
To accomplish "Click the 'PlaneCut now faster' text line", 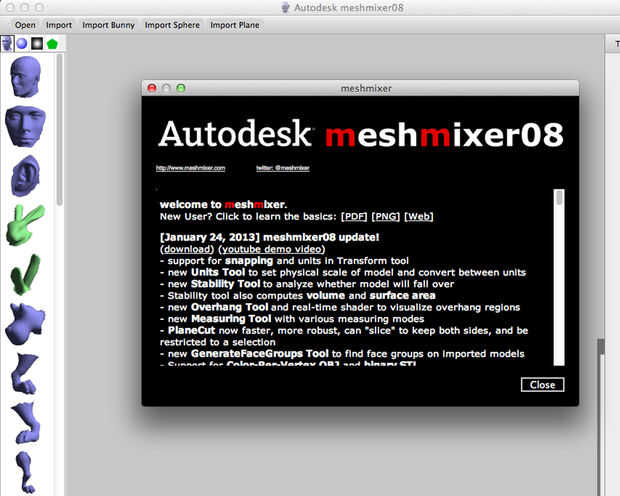I will pyautogui.click(x=344, y=336).
